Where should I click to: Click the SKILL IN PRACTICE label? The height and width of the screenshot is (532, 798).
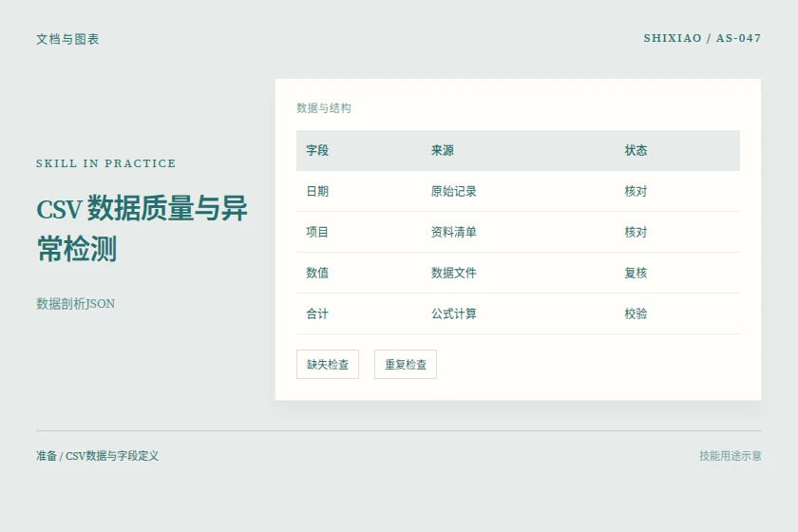[x=105, y=163]
